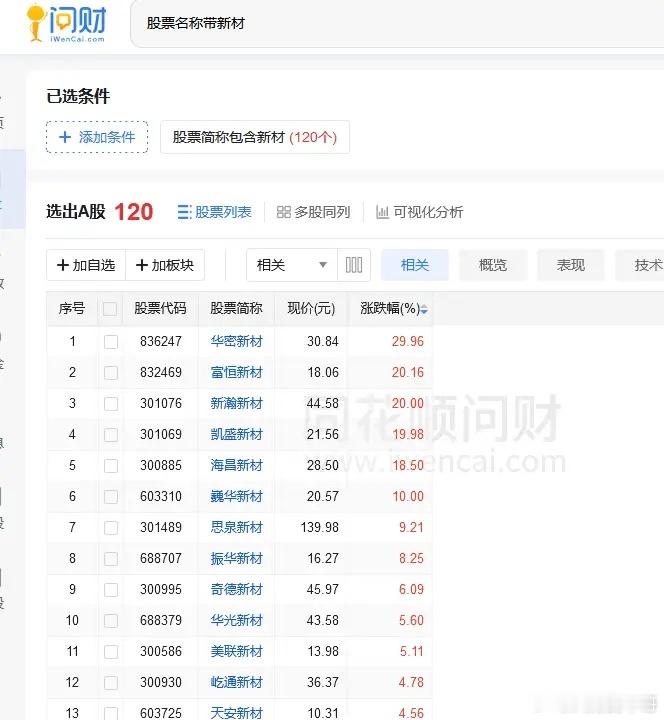Click the column layout icon beside 相关 dropdown
This screenshot has width=664, height=720.
point(354,265)
